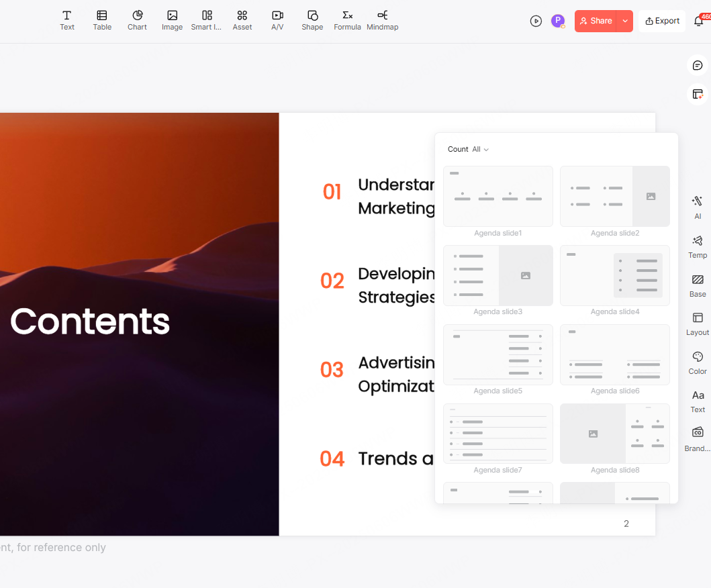Open the notifications bell
Screen dimensions: 711x588
point(700,21)
